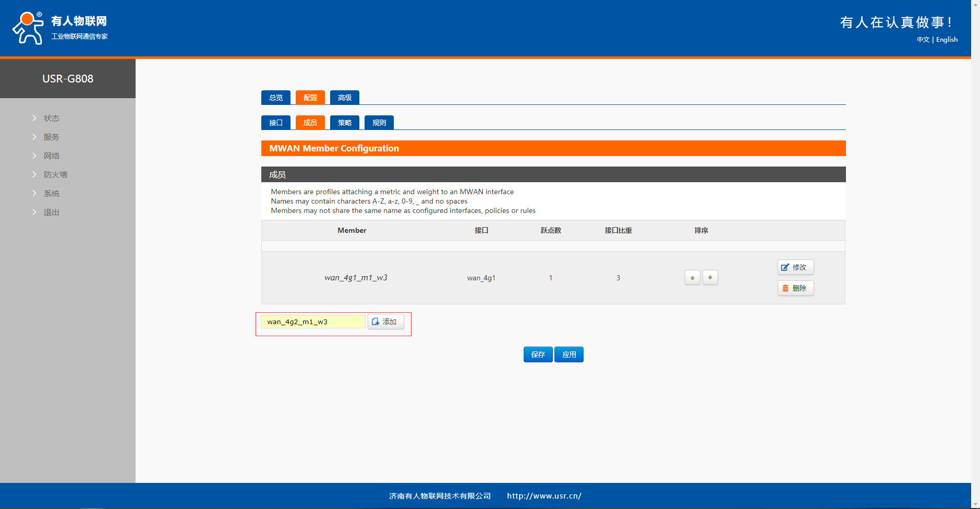The width and height of the screenshot is (980, 509).
Task: Delete the wan_4g1_m1_w3 member with 删除
Action: [795, 288]
